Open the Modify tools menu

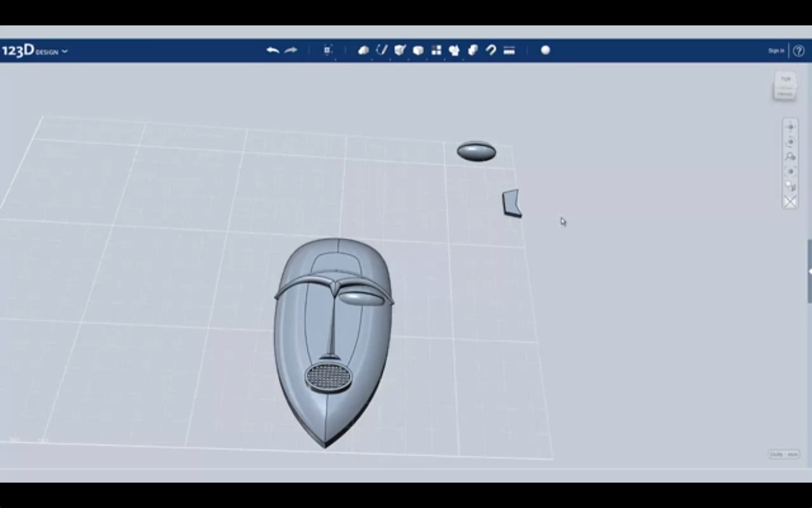point(418,50)
